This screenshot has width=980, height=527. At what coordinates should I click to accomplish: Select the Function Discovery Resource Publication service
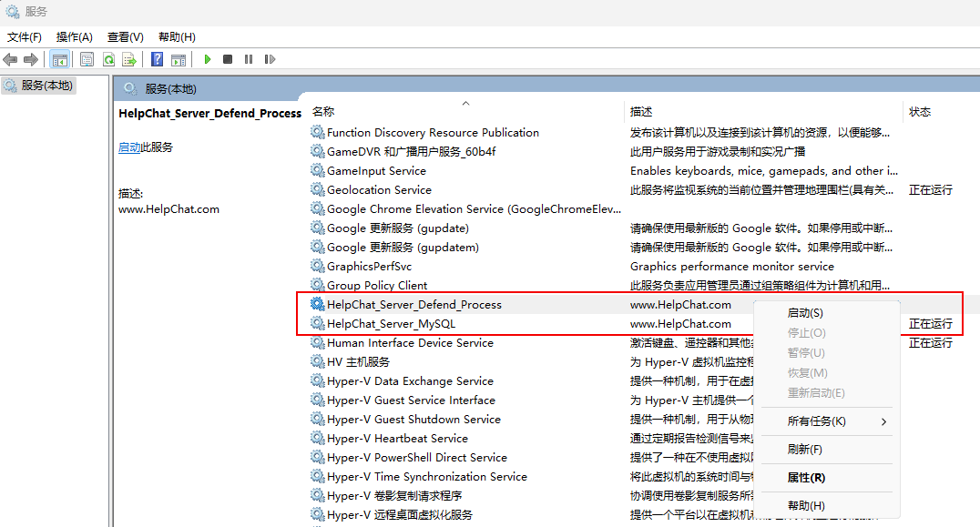[x=433, y=132]
